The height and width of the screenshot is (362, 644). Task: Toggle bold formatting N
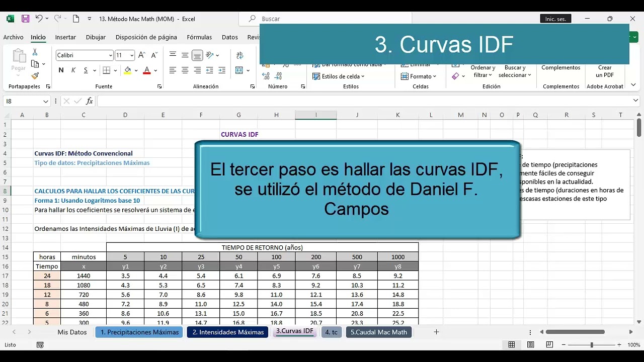click(61, 70)
